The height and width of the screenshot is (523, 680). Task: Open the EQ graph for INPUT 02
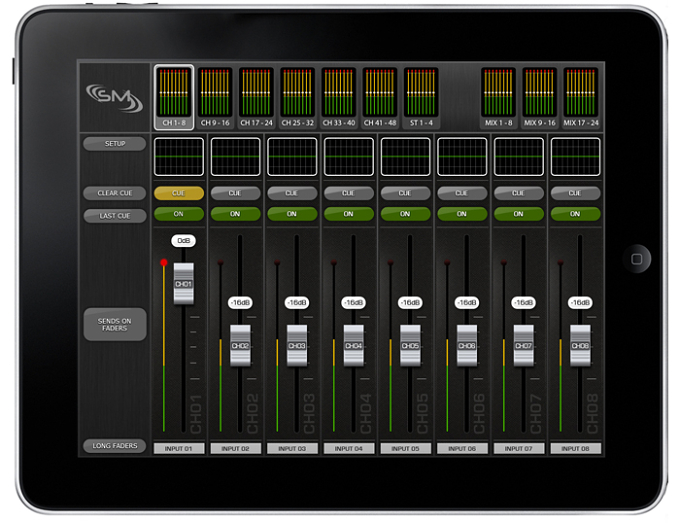click(235, 157)
